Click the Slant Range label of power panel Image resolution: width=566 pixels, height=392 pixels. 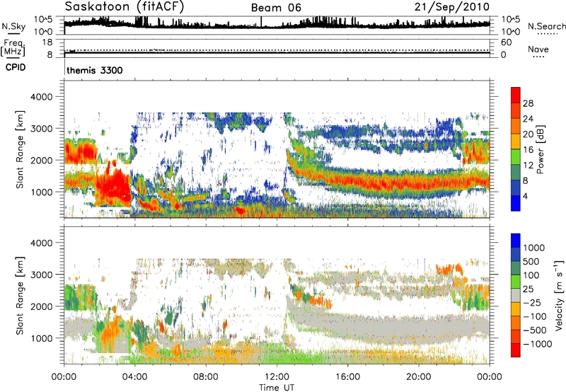pyautogui.click(x=20, y=149)
